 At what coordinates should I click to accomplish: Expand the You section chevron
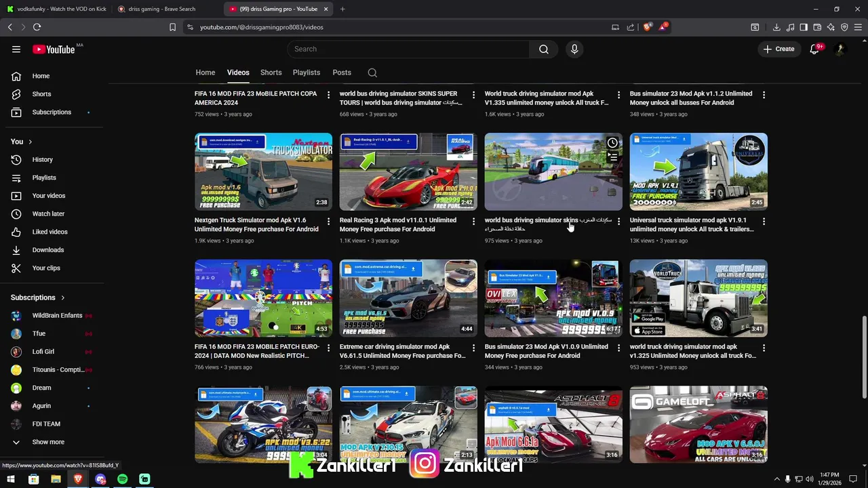coord(30,142)
